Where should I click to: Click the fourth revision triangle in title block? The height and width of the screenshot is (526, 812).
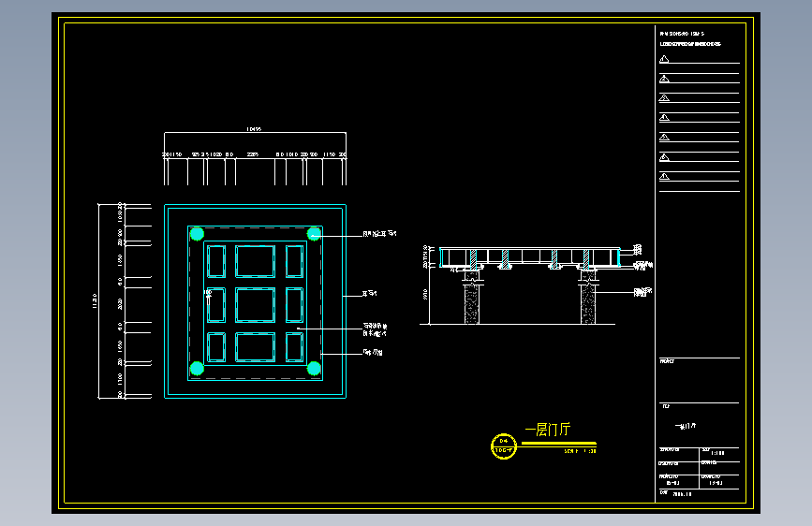click(x=664, y=118)
